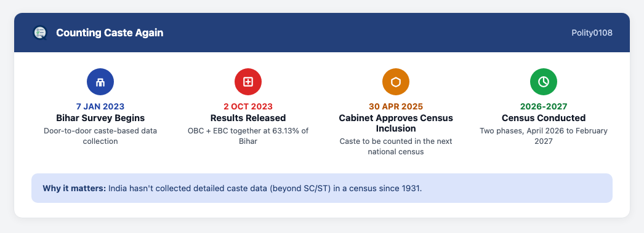Click the 30 APR 2025 date label
This screenshot has height=233, width=644.
[396, 106]
